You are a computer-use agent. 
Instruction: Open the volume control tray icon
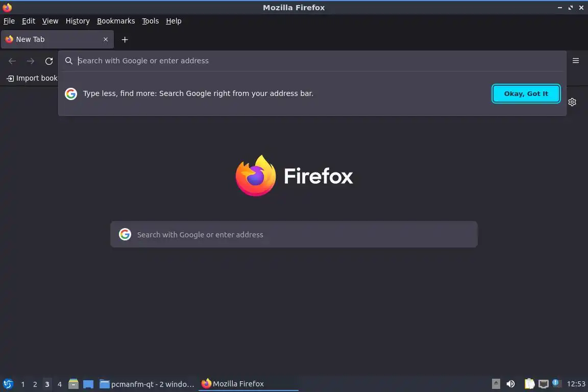(510, 384)
